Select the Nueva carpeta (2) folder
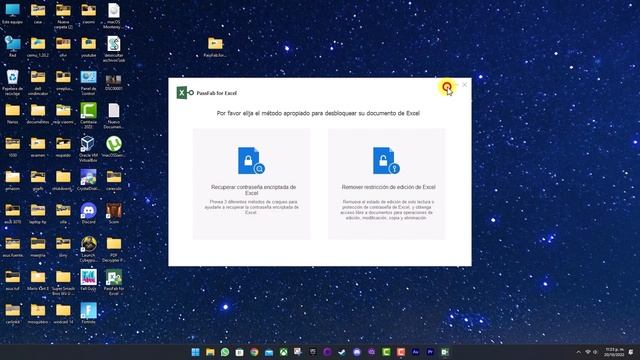640x360 pixels. (x=63, y=16)
